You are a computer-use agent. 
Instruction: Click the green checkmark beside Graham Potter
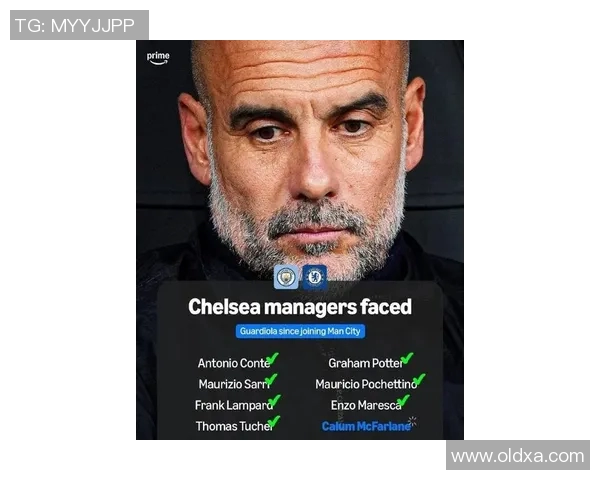click(407, 359)
